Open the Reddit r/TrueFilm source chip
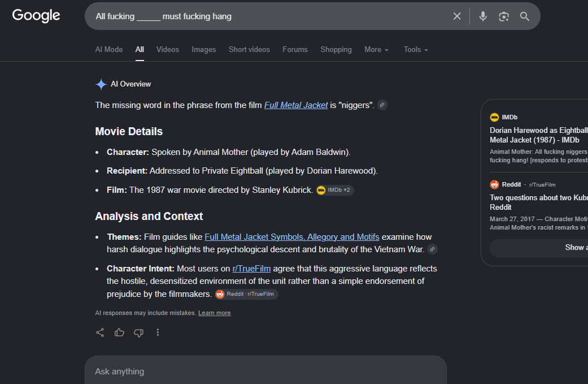 click(246, 294)
